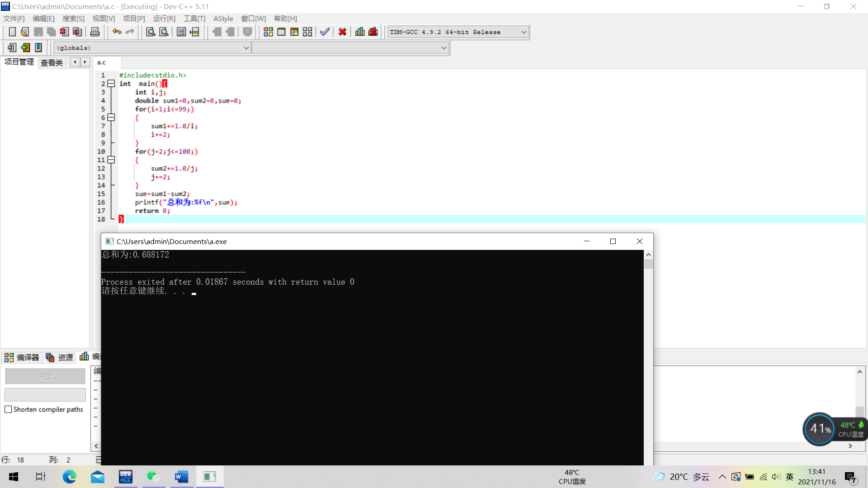The width and height of the screenshot is (868, 488).
Task: Click the 编译器 bottom panel tab
Action: click(x=22, y=357)
